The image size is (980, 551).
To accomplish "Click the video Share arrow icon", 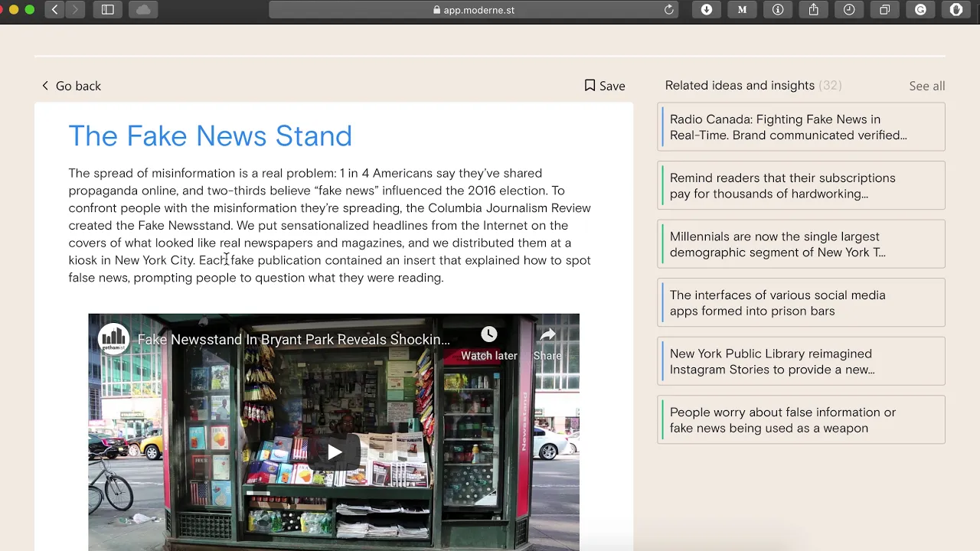I will 547,334.
